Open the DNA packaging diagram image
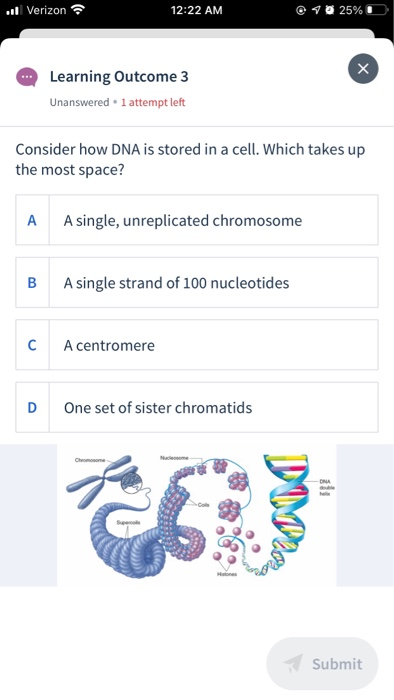Viewport: 394px width, 700px height. point(197,515)
